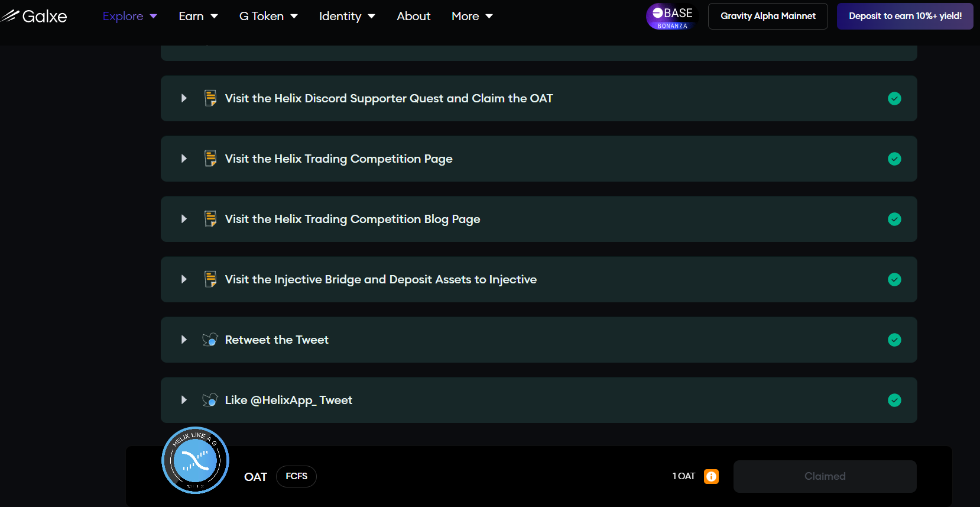Click the green checkmark for Injective Bridge task
980x507 pixels.
point(894,279)
